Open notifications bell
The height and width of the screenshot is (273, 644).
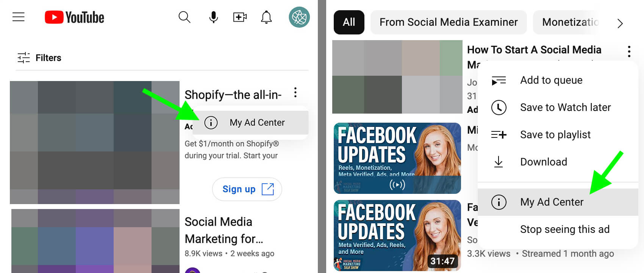coord(266,17)
